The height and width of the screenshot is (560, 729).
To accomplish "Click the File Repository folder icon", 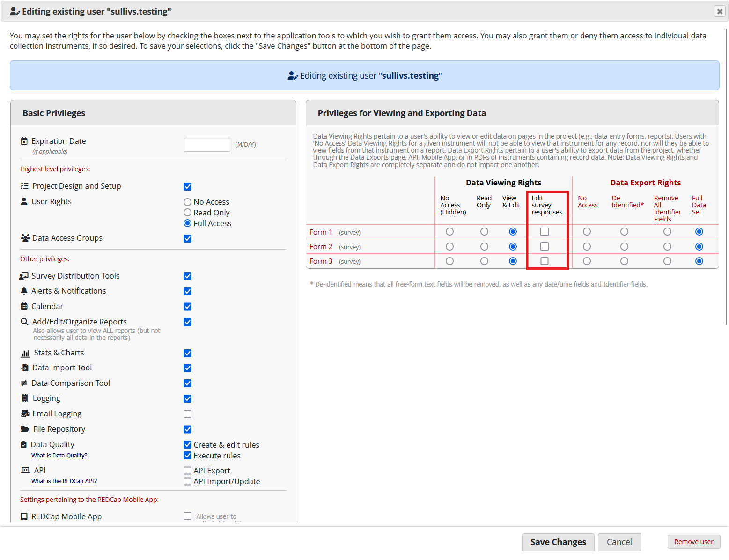I will pyautogui.click(x=25, y=428).
